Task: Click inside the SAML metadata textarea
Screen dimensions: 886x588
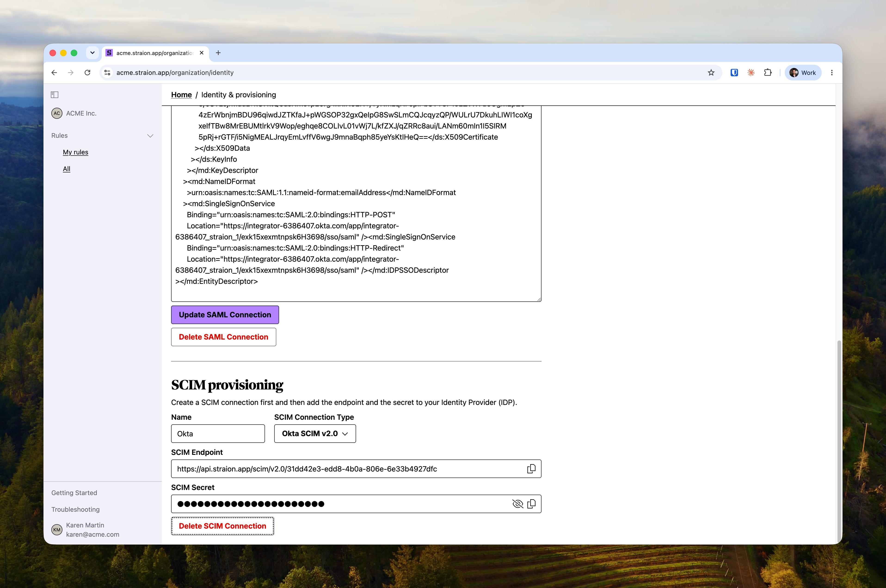Action: click(356, 203)
